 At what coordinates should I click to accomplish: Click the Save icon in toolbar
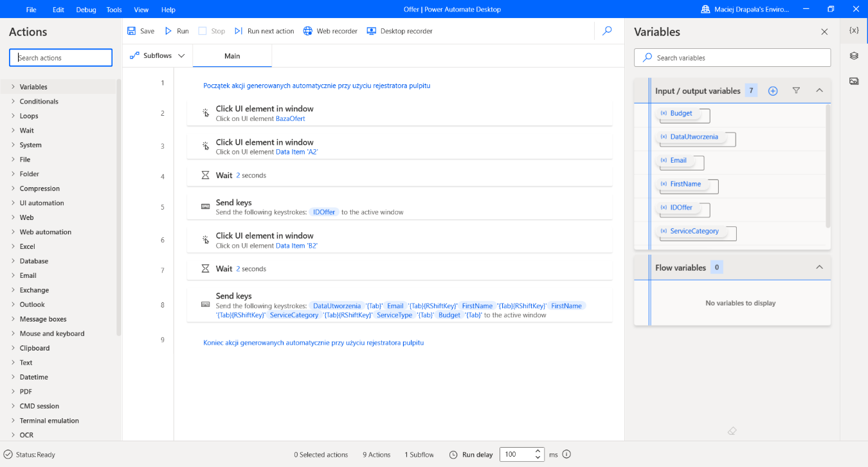132,31
